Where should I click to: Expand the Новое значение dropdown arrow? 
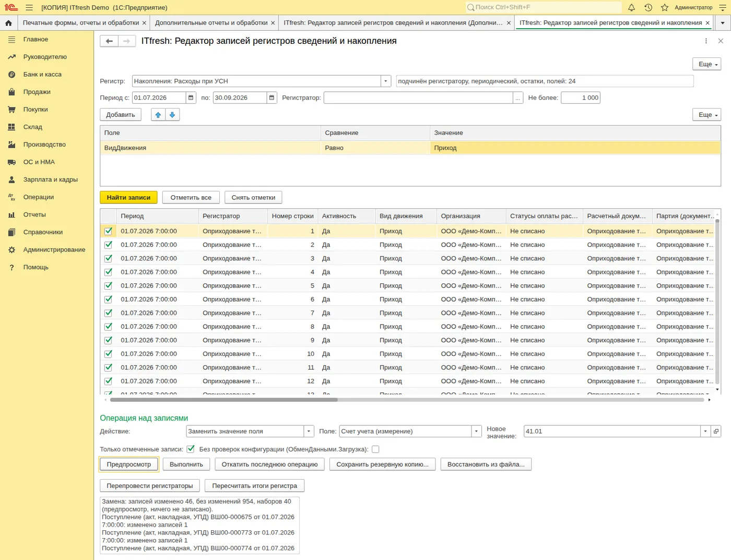pos(705,432)
